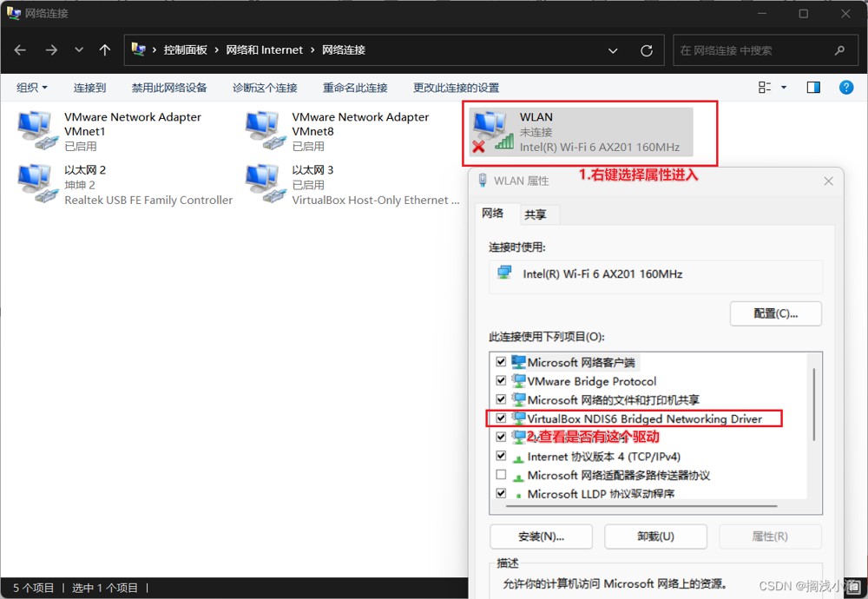
Task: Select Microsoft 网络客户端 list item icon
Action: click(x=518, y=362)
